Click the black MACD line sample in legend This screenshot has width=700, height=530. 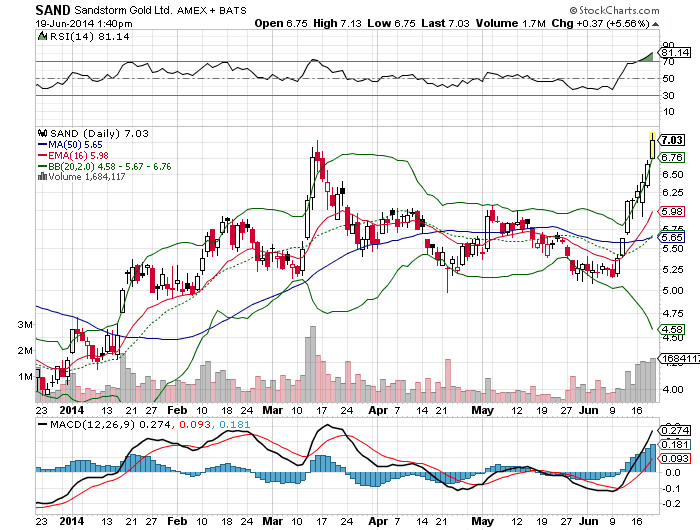(43, 424)
